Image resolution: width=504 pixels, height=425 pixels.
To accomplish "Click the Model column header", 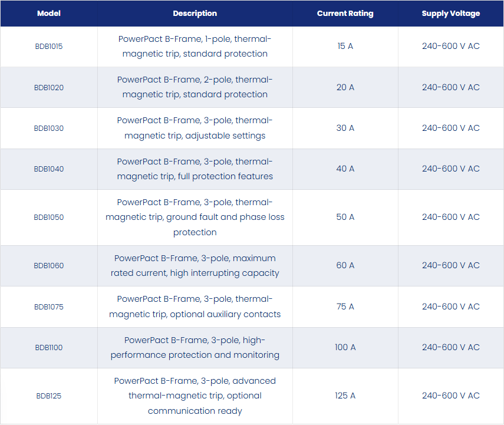I will [49, 14].
